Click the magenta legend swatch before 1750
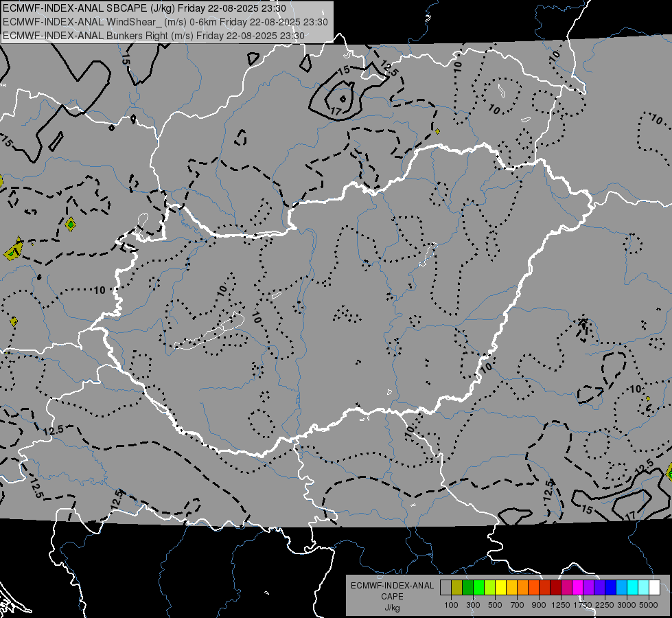This screenshot has width=672, height=618. [578, 587]
